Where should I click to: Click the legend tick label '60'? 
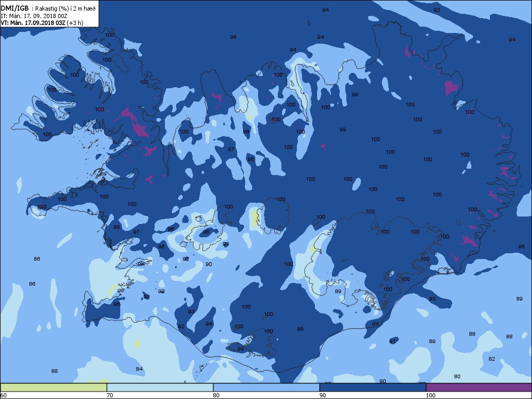pyautogui.click(x=3, y=395)
